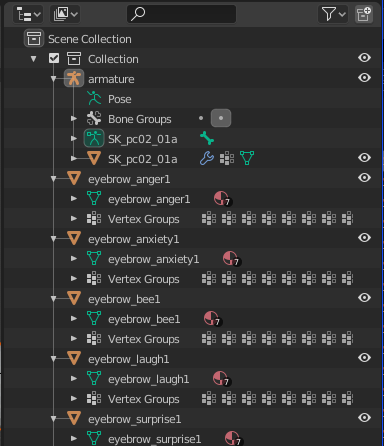Expand Vertex Groups under eyebrow_anger1
This screenshot has width=384, height=446.
[74, 218]
